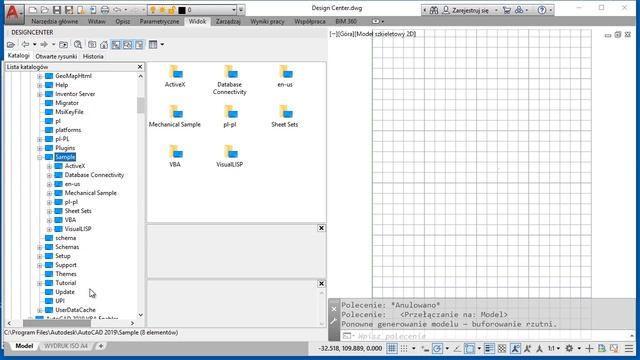Click the Undo arrow icon in quick access toolbar
The width and height of the screenshot is (640, 360).
pos(118,10)
